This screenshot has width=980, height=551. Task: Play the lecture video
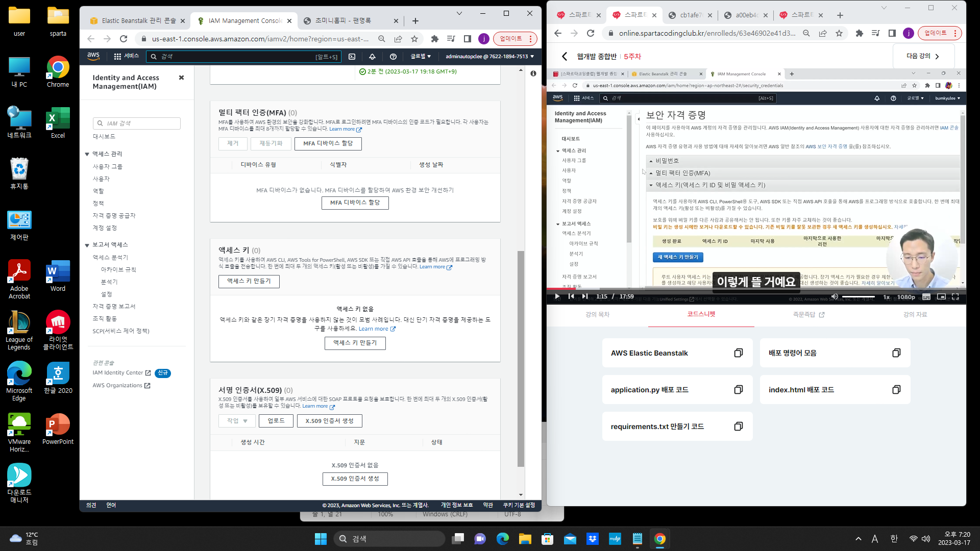point(557,296)
